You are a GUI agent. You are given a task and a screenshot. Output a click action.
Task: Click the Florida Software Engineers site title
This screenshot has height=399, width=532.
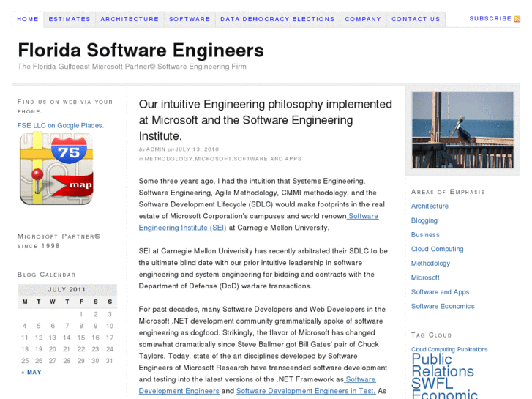point(141,51)
